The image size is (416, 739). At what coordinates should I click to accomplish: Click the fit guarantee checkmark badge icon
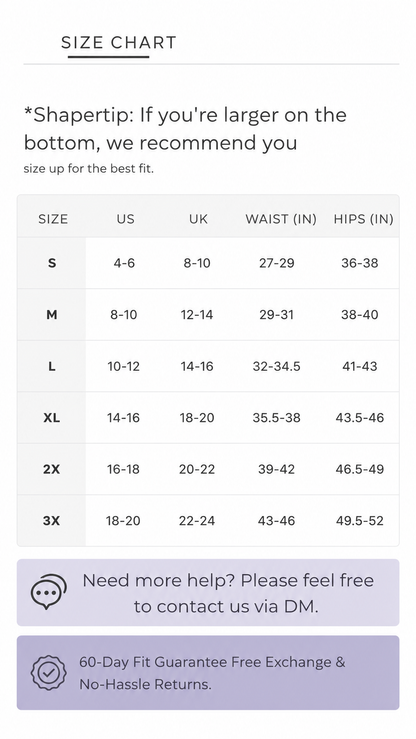(49, 673)
